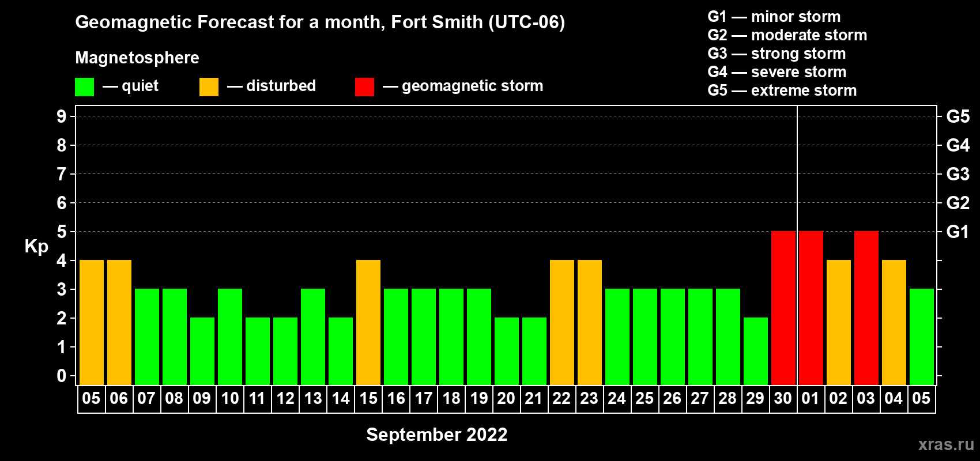This screenshot has width=980, height=461.
Task: Select the date label 26 on the axis
Action: [x=672, y=399]
